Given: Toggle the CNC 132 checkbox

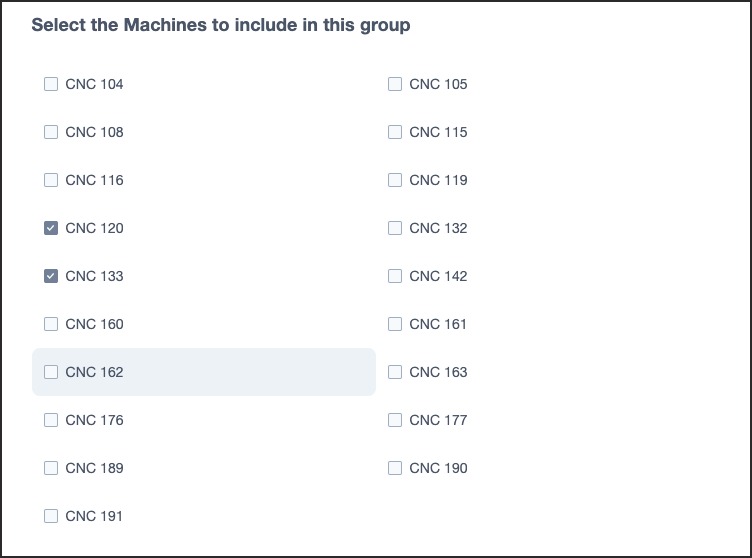Looking at the screenshot, I should pos(395,228).
